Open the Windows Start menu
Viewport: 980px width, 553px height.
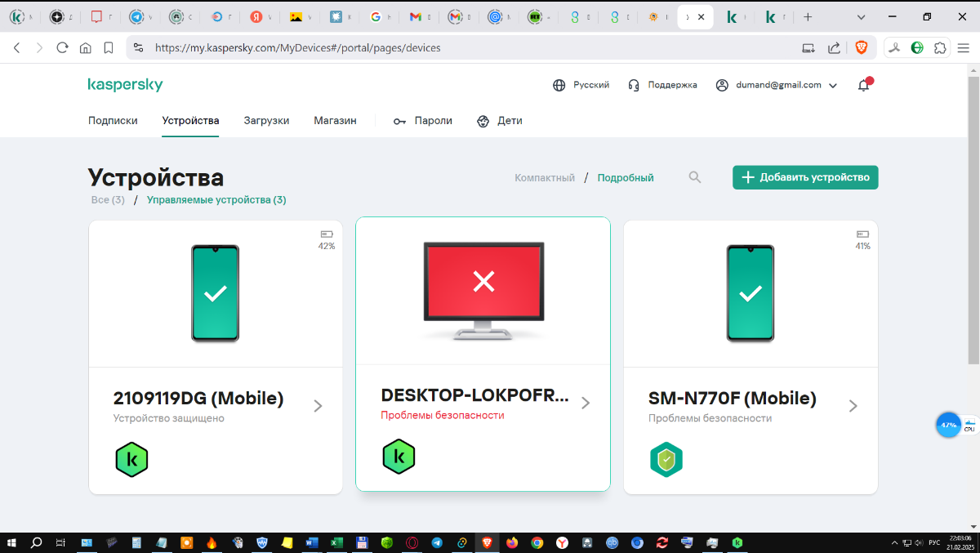click(x=11, y=542)
